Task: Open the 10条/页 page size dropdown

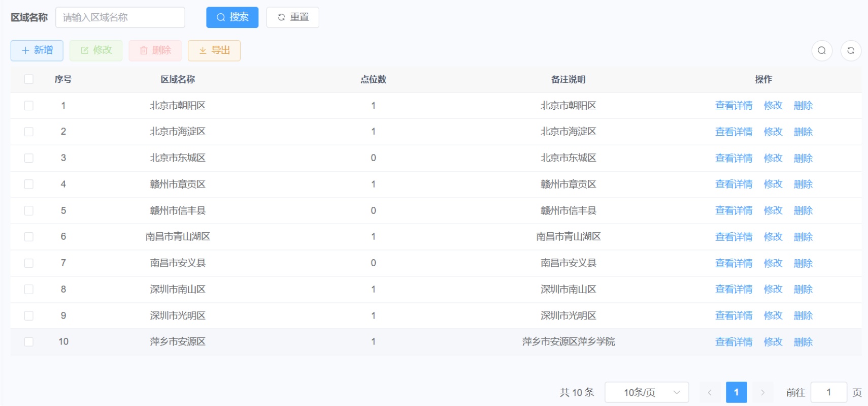Action: point(646,392)
